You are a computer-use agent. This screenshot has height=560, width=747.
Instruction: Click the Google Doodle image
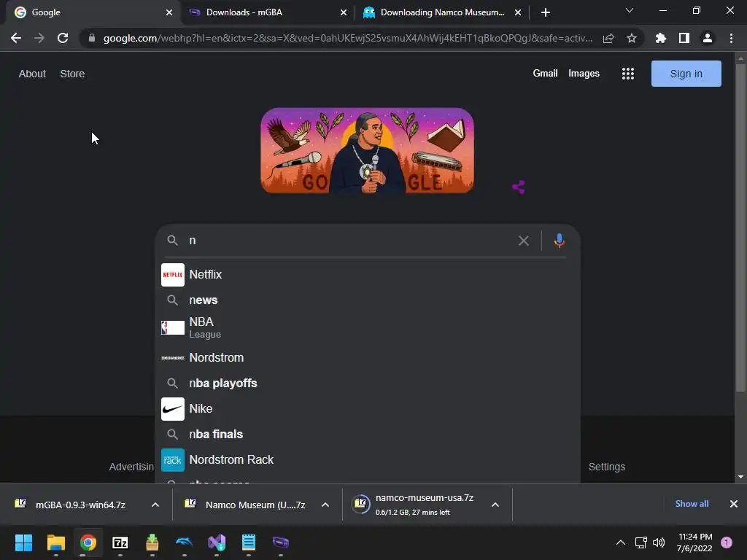point(368,150)
